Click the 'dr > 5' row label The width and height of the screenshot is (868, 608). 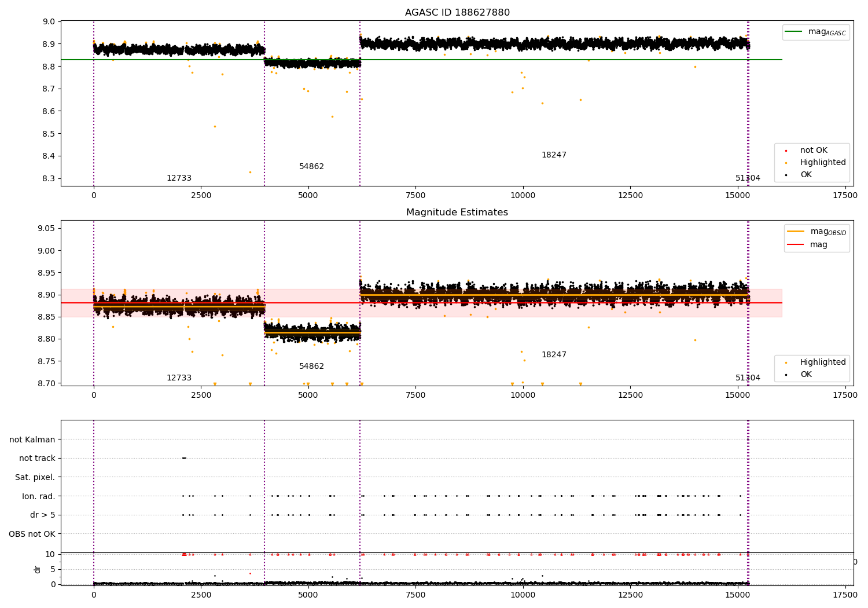coord(43,515)
